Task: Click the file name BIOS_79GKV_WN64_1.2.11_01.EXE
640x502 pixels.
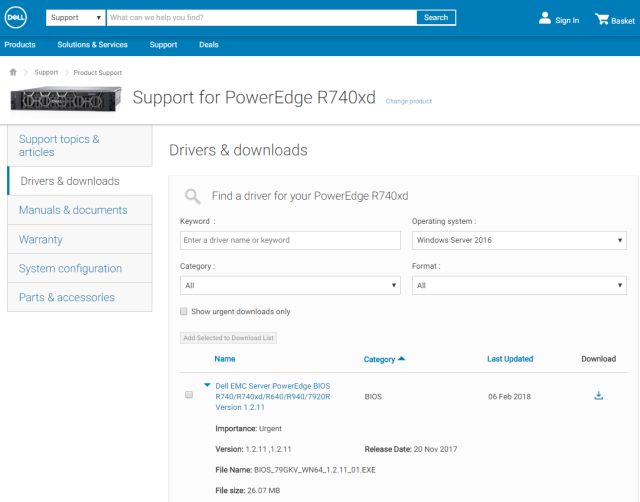Action: [315, 470]
